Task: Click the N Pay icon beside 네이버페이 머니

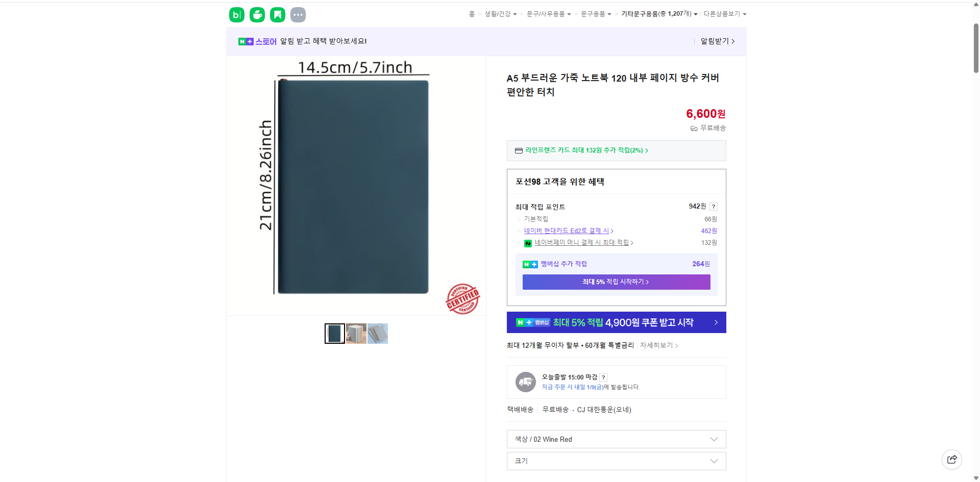Action: (528, 243)
